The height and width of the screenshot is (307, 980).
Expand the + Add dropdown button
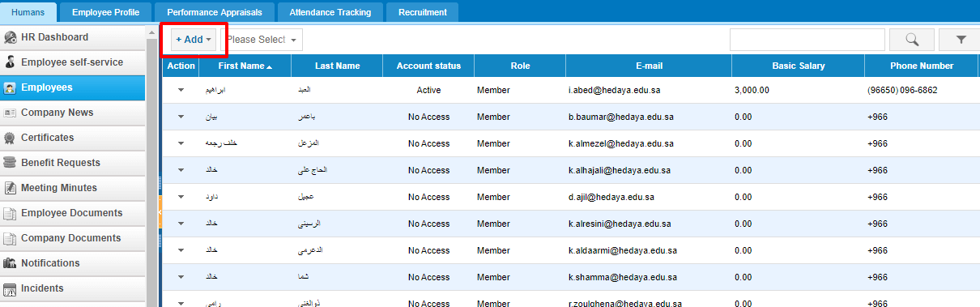[194, 40]
